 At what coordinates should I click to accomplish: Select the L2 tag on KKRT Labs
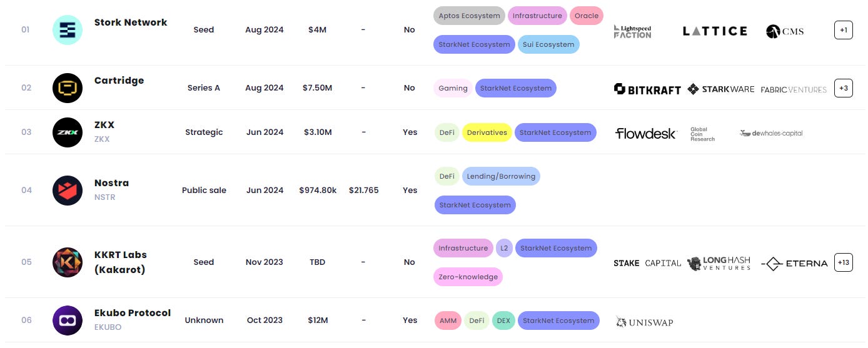504,248
